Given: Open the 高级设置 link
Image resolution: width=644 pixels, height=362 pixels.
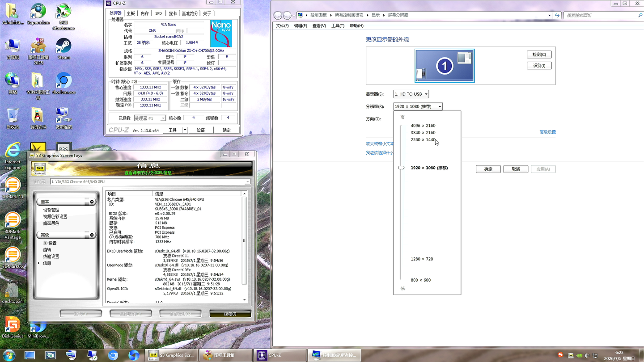Looking at the screenshot, I should click(x=547, y=132).
